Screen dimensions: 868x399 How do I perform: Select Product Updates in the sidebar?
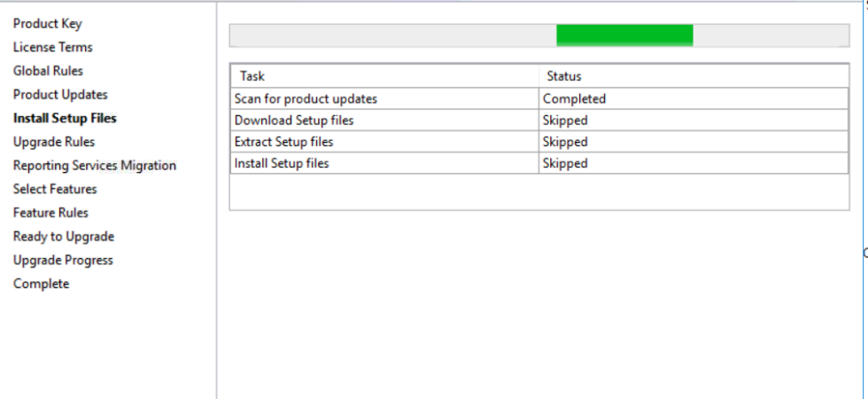click(60, 95)
